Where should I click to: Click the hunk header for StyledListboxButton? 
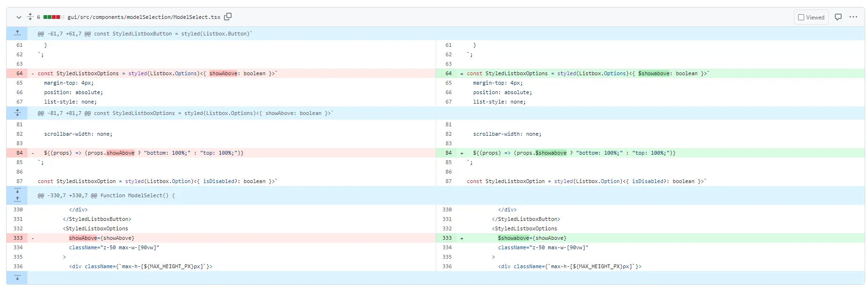145,34
